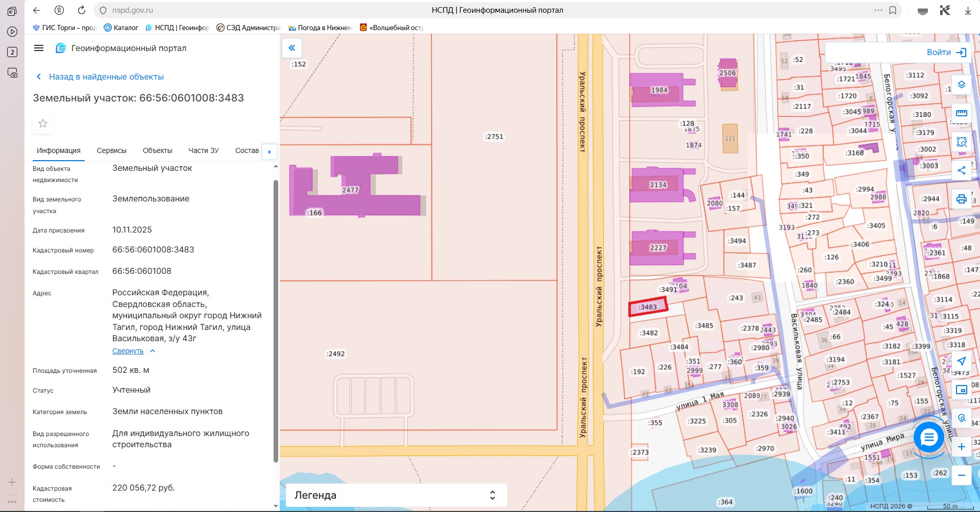Screen dimensions: 980x512
Task: Add parcel to favorites with star
Action: tap(43, 123)
